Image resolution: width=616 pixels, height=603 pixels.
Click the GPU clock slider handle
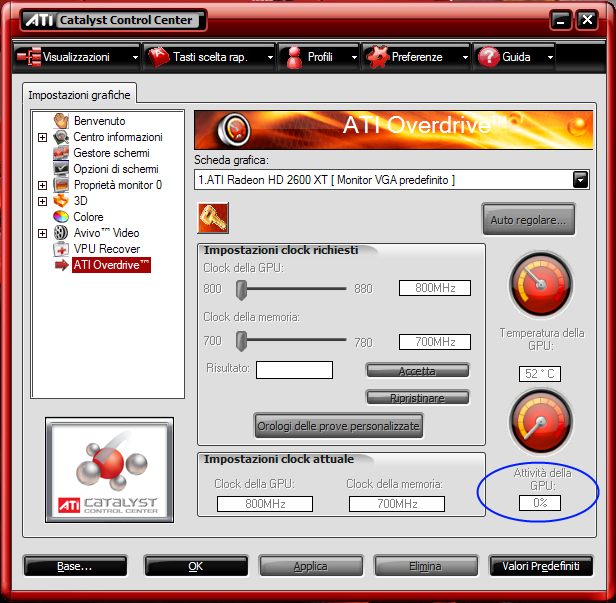click(x=241, y=290)
